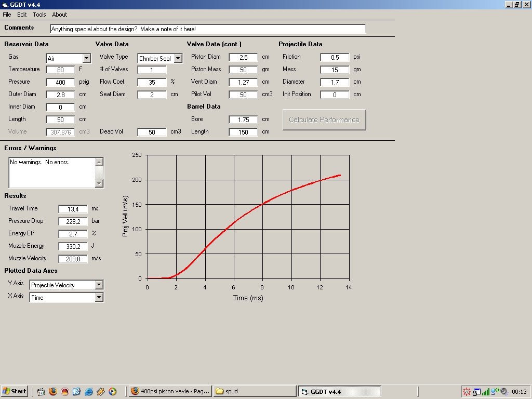Switch to the spud folder taskbar window
The height and width of the screenshot is (399, 532).
[255, 391]
